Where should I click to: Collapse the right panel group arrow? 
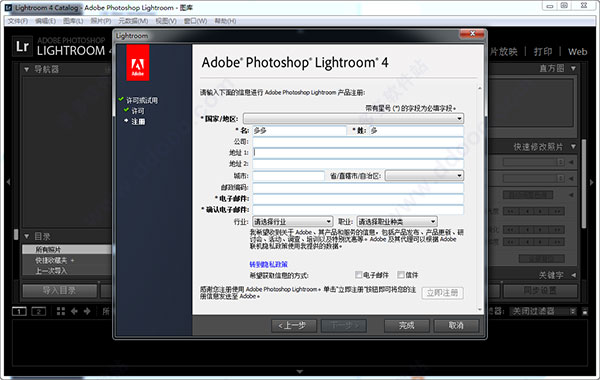592,182
